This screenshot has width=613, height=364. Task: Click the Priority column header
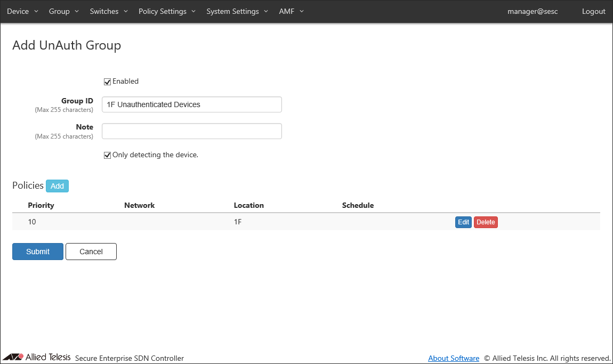click(41, 205)
